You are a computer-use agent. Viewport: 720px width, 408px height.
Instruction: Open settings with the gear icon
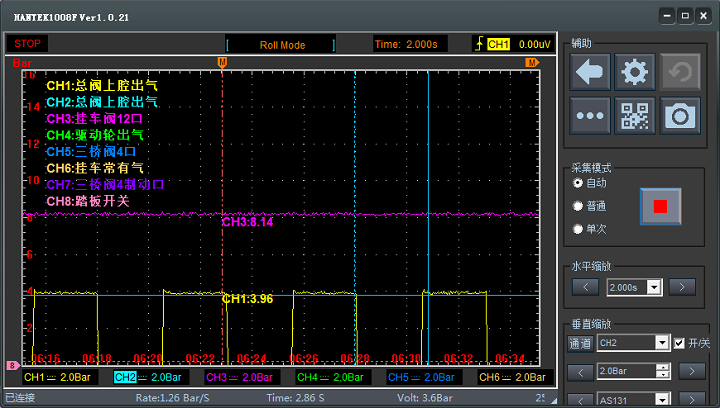[634, 72]
